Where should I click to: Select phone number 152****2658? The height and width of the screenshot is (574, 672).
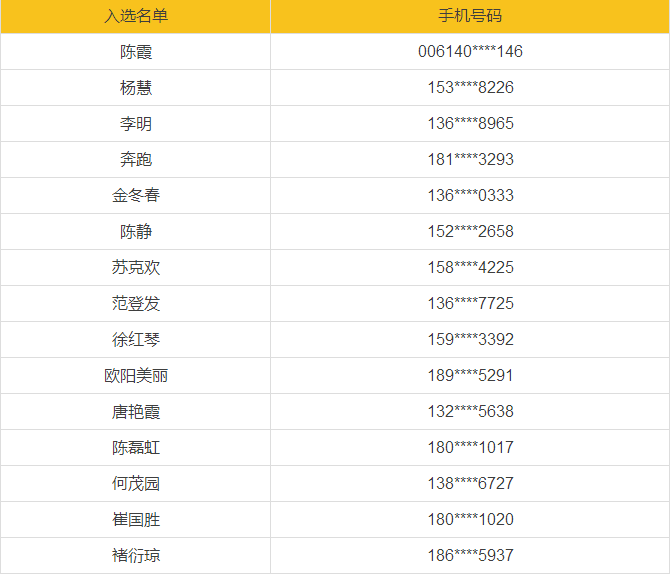470,231
